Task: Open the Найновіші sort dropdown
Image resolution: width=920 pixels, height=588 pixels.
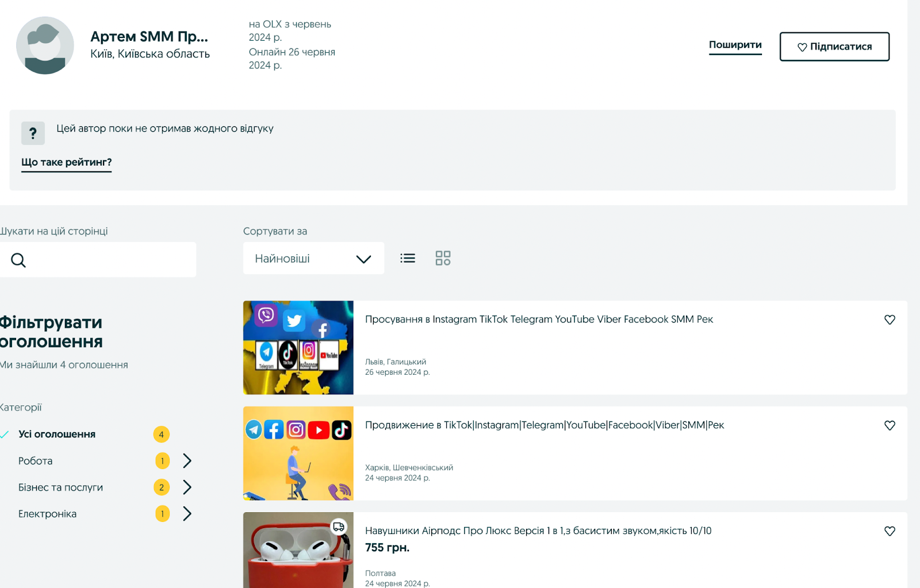Action: tap(313, 258)
